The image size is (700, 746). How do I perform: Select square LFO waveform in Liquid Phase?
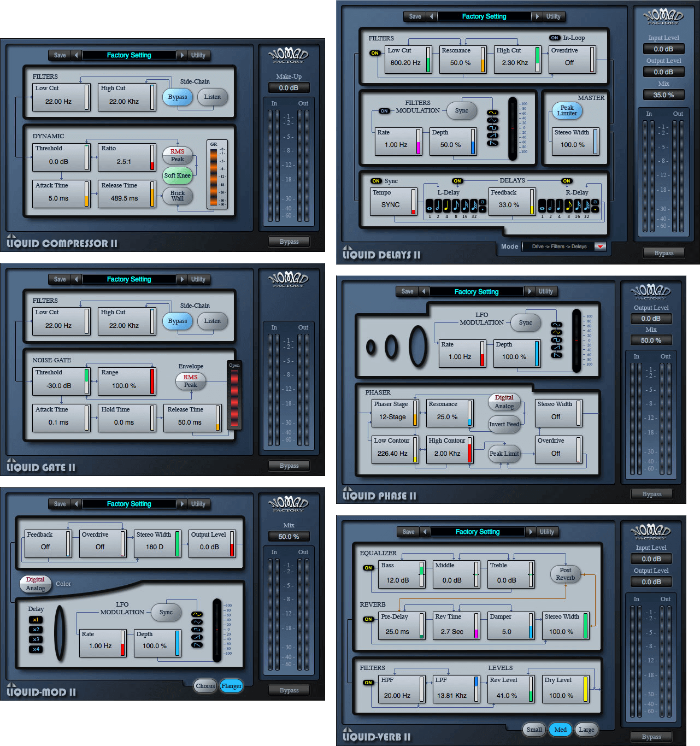click(556, 340)
